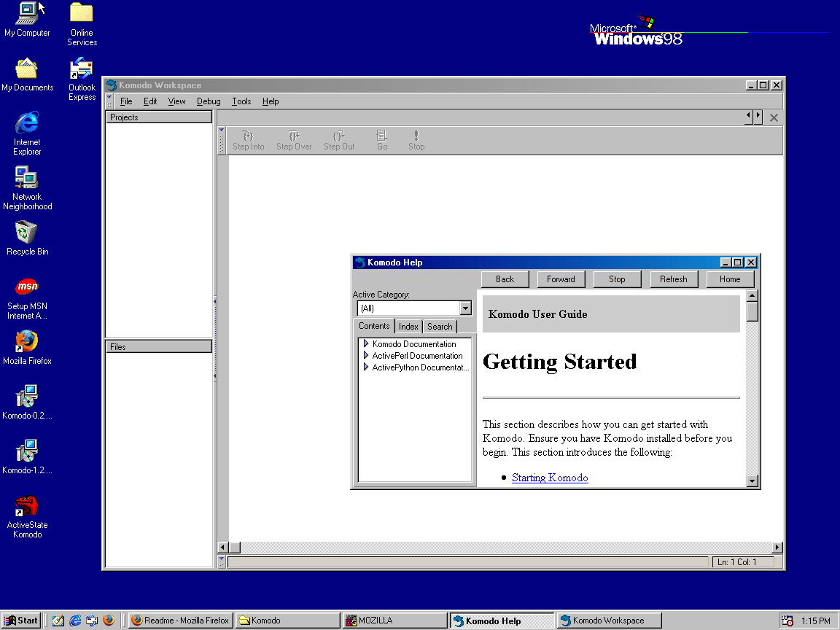The width and height of the screenshot is (840, 630).
Task: Select the Mozilla Firefox desktop icon
Action: [27, 348]
